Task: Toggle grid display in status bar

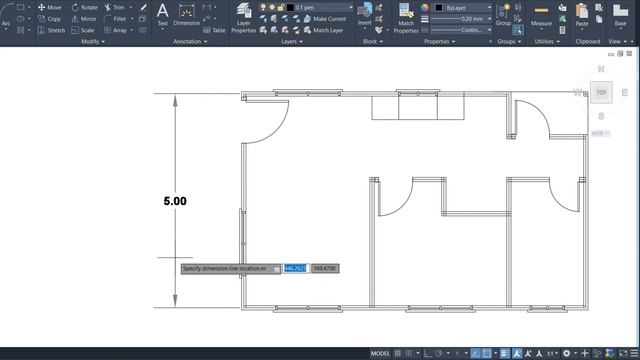Action: click(398, 353)
